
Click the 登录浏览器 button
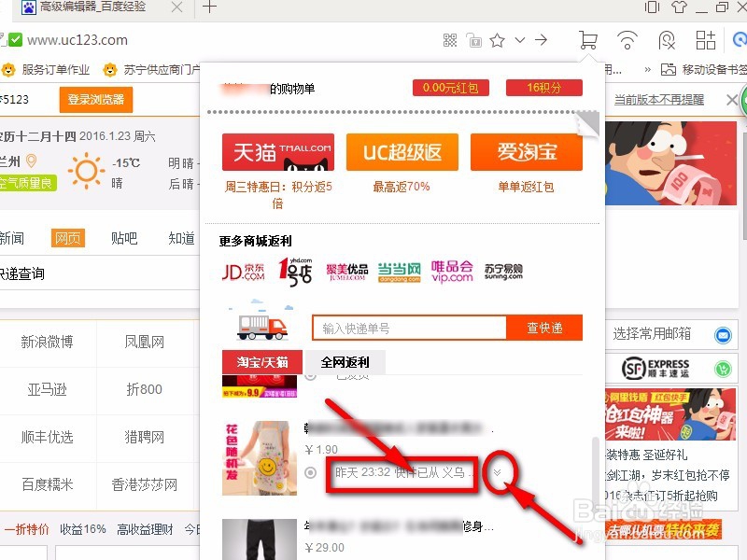point(96,100)
